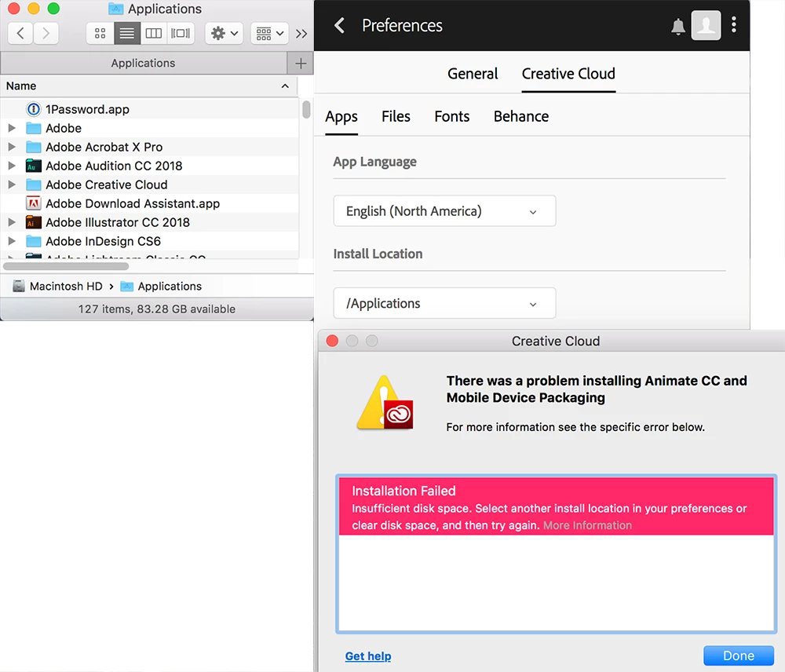Open Creative Cloud notifications bell
The image size is (785, 672).
(678, 26)
